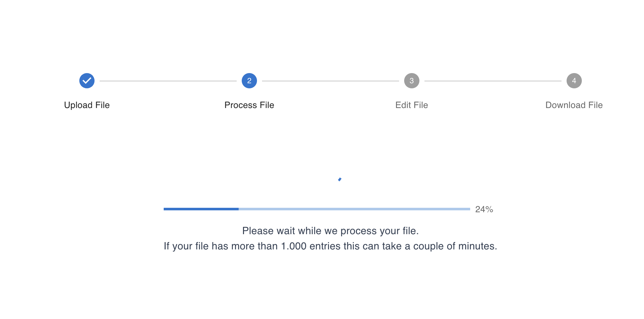Select the Process File step label
The width and height of the screenshot is (644, 319).
click(249, 105)
